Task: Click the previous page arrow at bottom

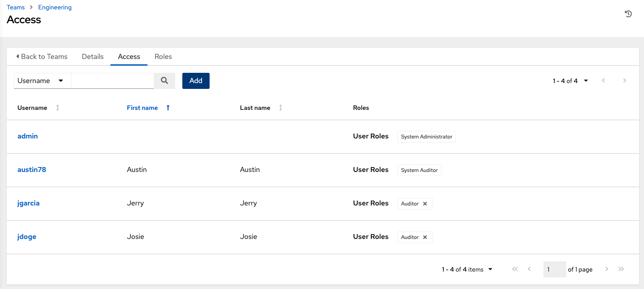Action: pos(529,269)
